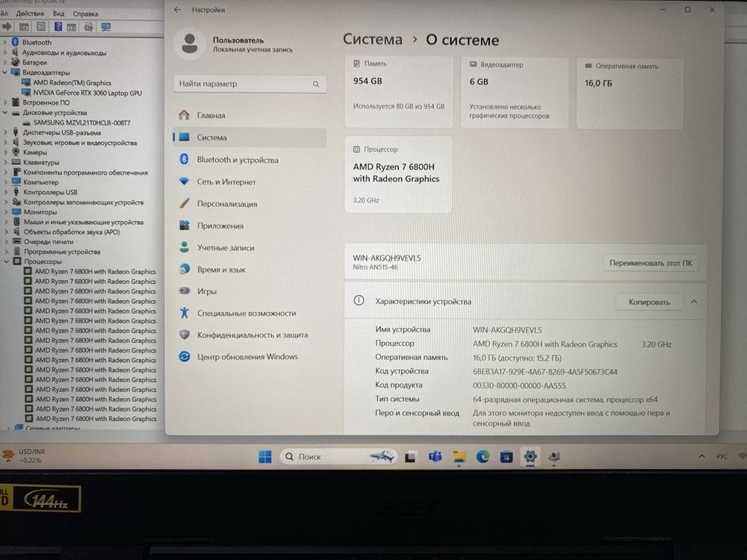Open Персонализация settings
The height and width of the screenshot is (560, 747).
click(250, 204)
